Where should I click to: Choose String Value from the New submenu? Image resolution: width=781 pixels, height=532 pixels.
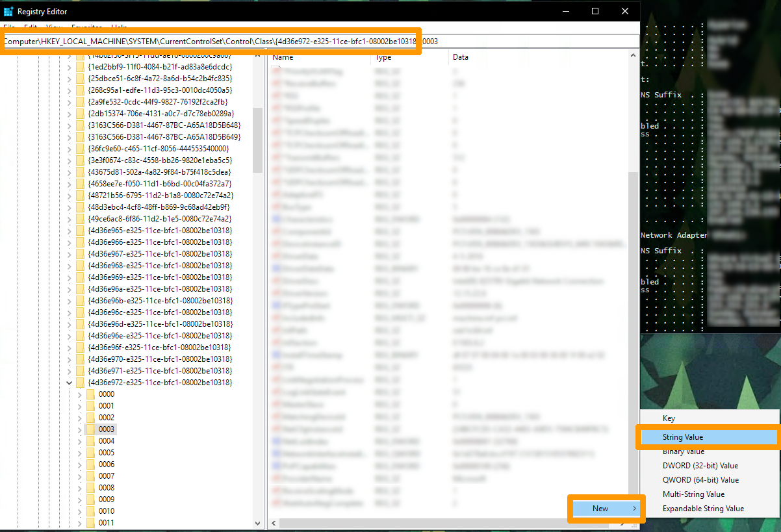pyautogui.click(x=683, y=437)
